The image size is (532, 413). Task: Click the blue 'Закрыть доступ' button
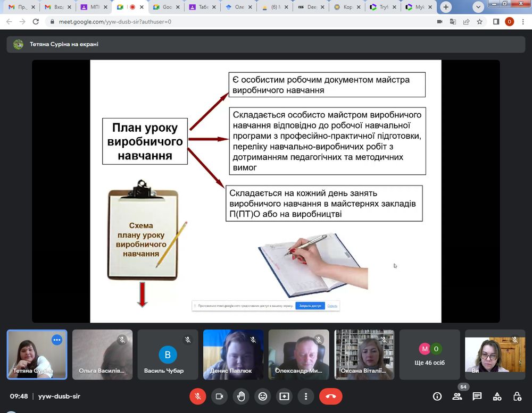310,306
